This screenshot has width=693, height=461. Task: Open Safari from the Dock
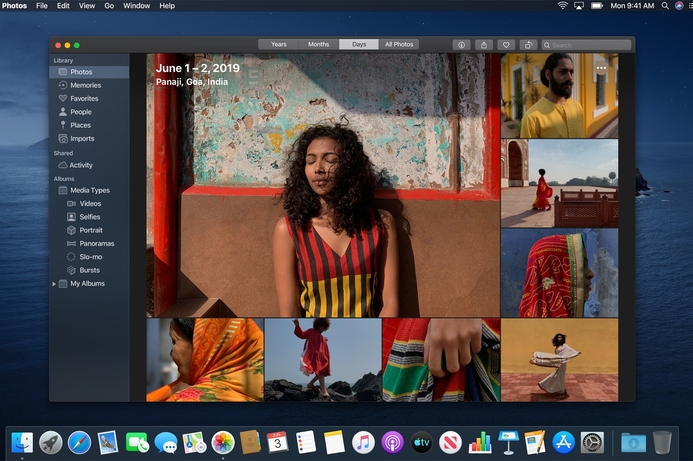pos(80,442)
